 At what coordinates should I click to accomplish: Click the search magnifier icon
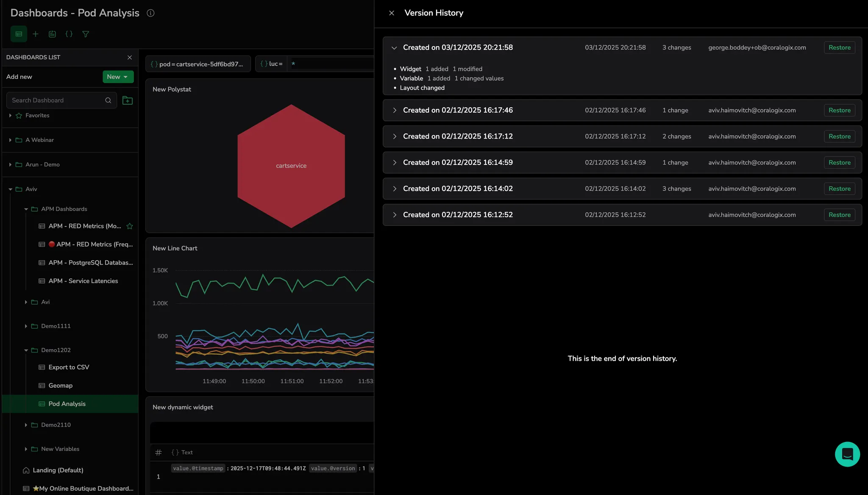point(108,100)
